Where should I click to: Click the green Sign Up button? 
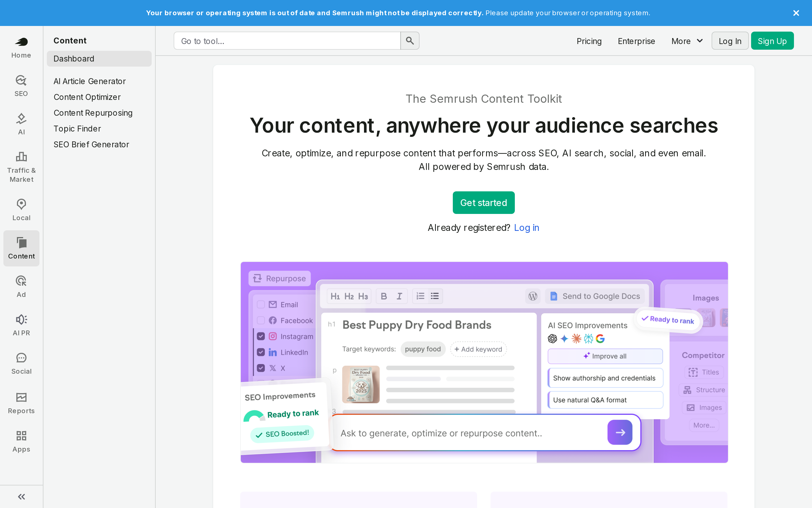[772, 41]
